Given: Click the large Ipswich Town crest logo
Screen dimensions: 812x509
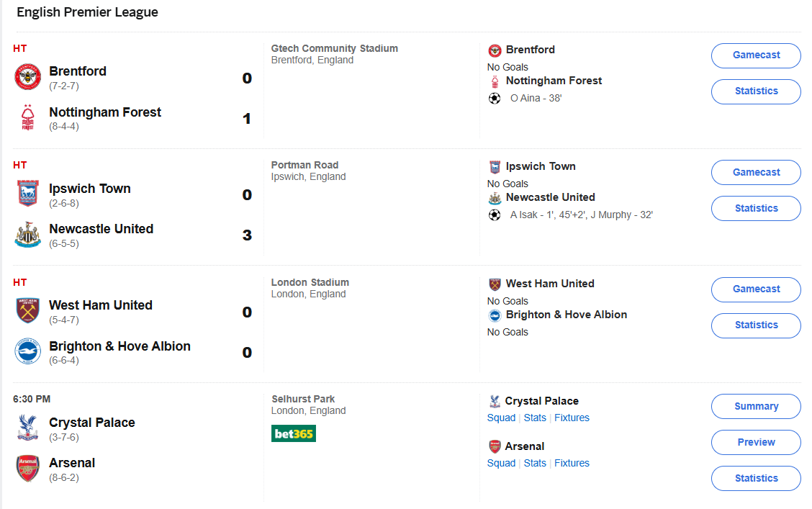Looking at the screenshot, I should point(28,194).
